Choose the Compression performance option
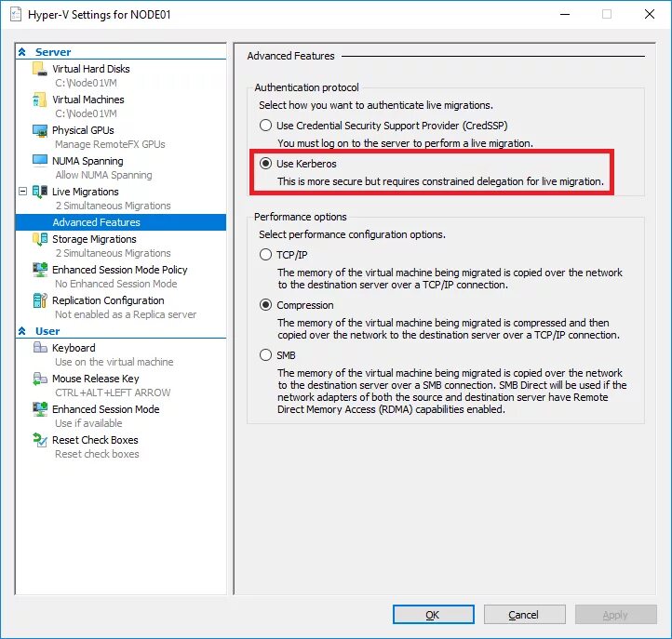Viewport: 672px width, 639px height. point(265,305)
